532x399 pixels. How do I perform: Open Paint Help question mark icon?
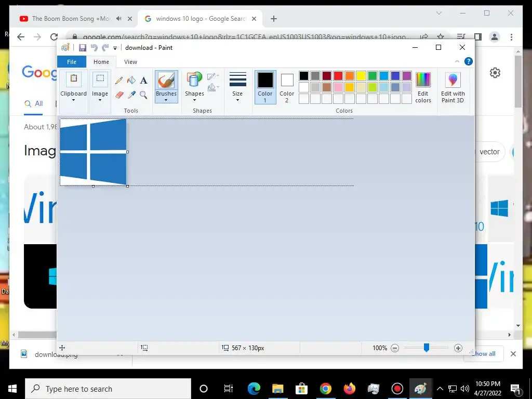pos(469,61)
